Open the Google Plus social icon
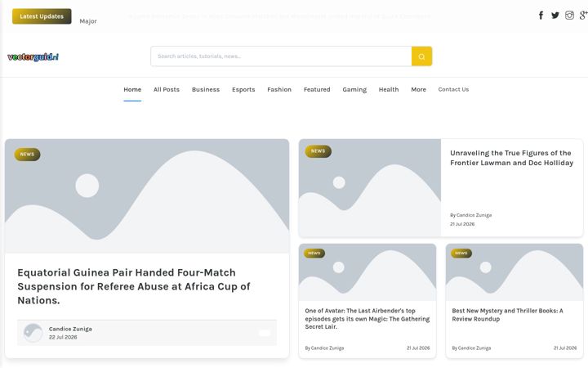 583,16
